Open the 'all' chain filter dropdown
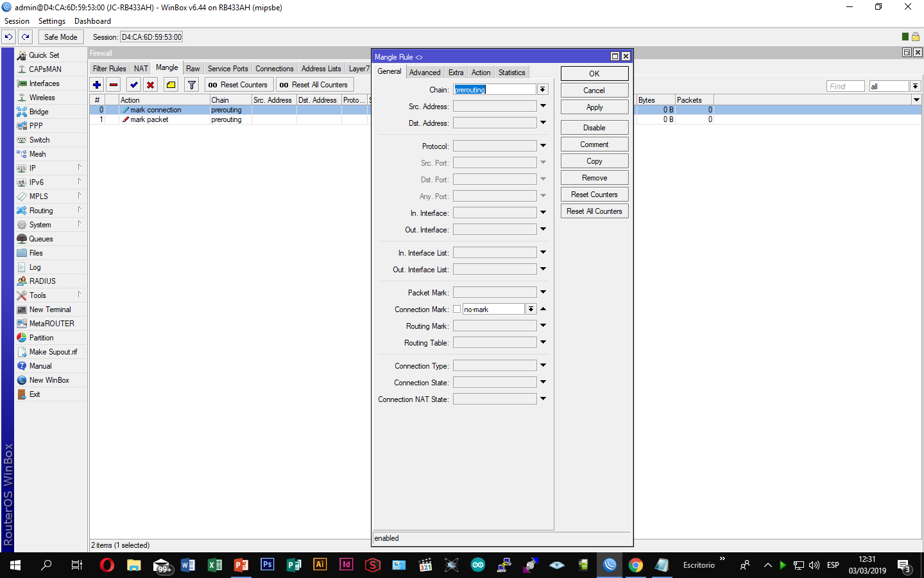The width and height of the screenshot is (924, 578). pyautogui.click(x=916, y=86)
